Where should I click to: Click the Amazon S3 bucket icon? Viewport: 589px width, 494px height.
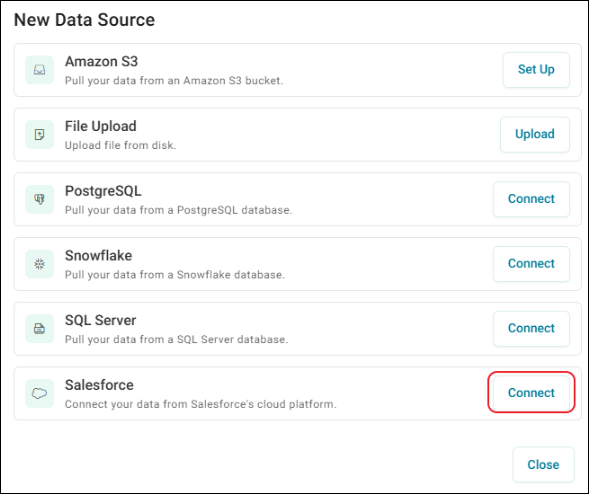(39, 70)
